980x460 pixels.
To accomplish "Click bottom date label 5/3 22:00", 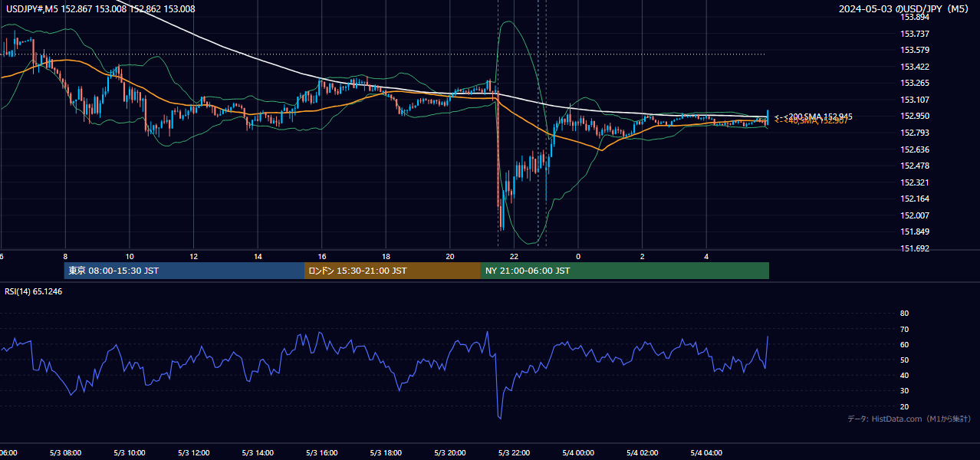I will (x=515, y=453).
